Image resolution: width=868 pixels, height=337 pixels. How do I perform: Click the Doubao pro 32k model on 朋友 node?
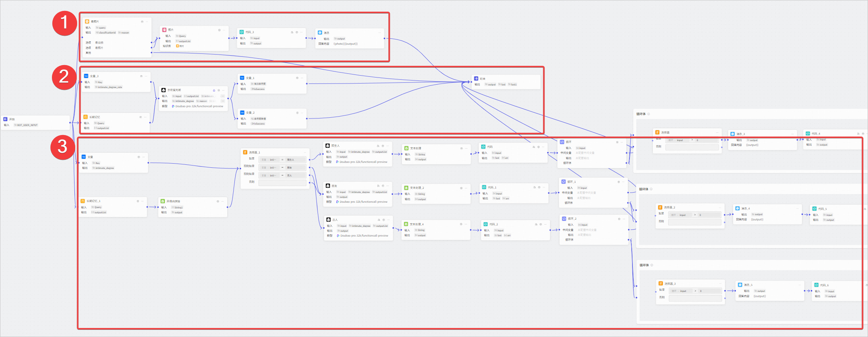(x=362, y=202)
